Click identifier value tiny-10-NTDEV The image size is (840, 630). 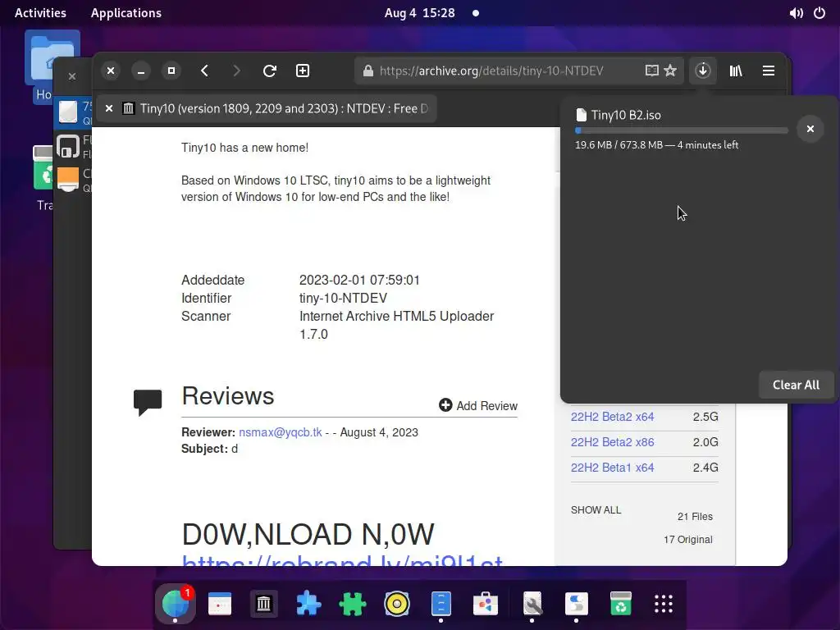click(343, 299)
